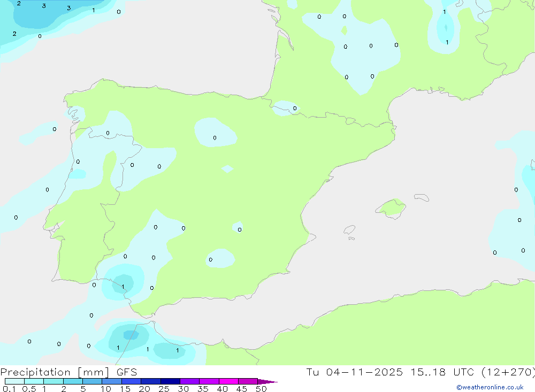Click the 20–25 mm legend swatch
The image size is (535, 392).
[x=150, y=381]
